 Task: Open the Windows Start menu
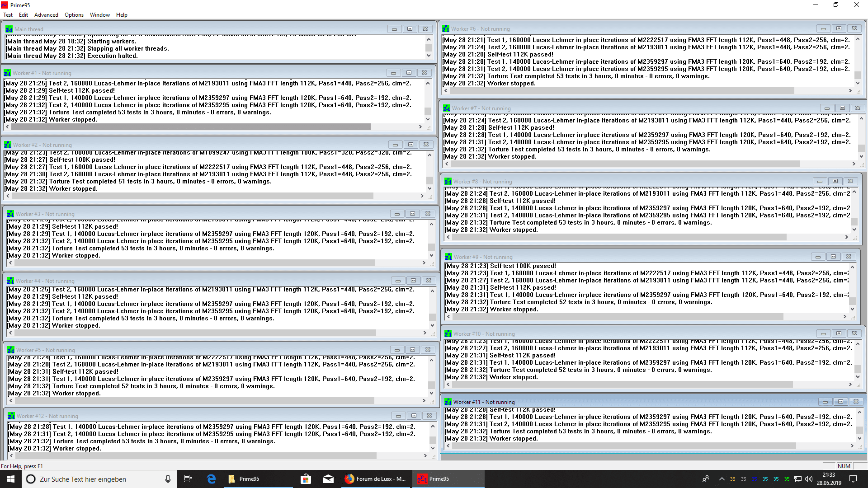(x=11, y=479)
